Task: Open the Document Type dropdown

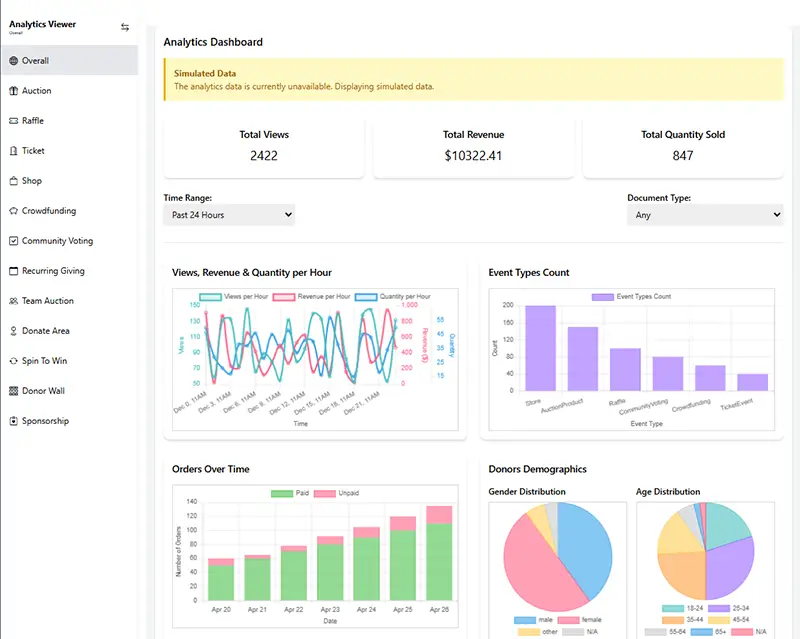Action: point(704,215)
